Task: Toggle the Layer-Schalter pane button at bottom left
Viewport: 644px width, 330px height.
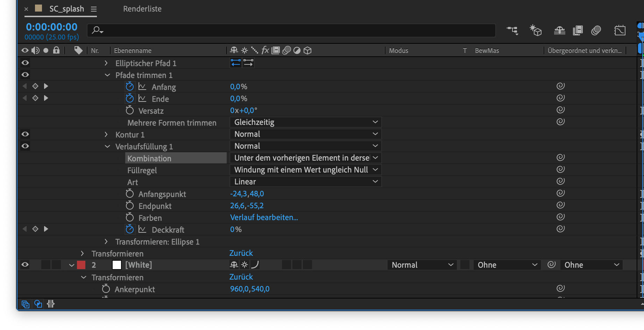Action: coord(25,304)
